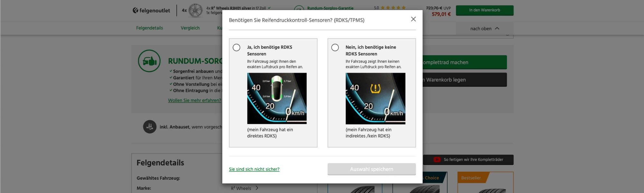Switch to the Vergleich tab
The image size is (644, 193).
tap(190, 28)
